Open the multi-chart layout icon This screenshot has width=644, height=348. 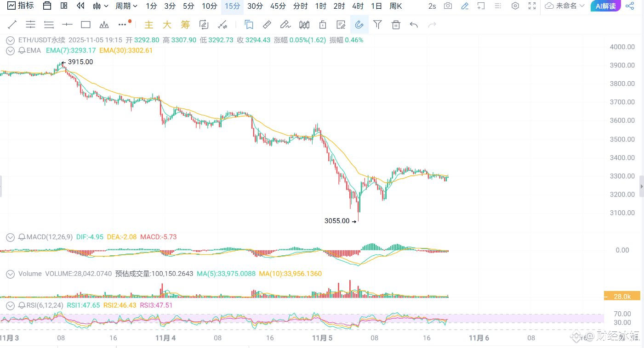[x=64, y=6]
